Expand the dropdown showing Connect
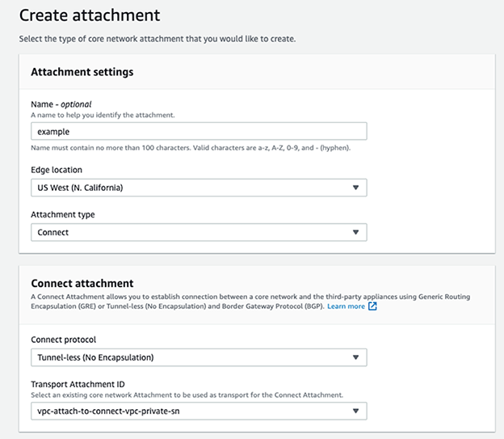 pyautogui.click(x=198, y=233)
